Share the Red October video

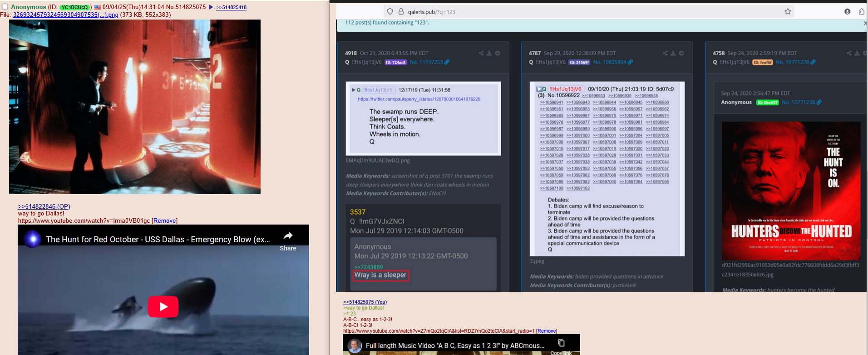288,241
